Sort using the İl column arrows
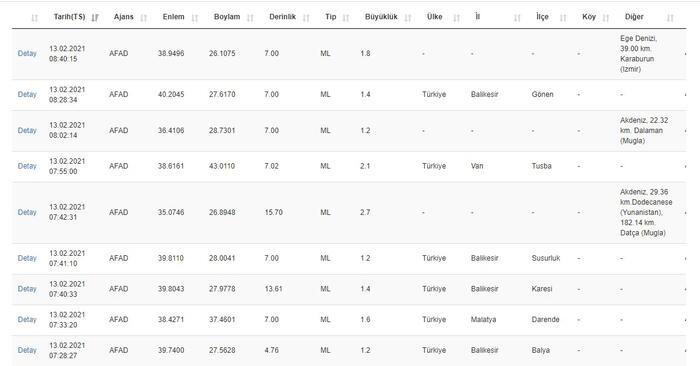 pyautogui.click(x=517, y=18)
